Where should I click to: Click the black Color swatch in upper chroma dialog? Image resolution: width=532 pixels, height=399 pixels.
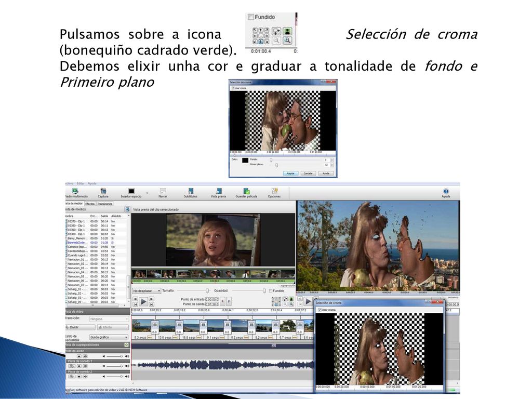245,161
